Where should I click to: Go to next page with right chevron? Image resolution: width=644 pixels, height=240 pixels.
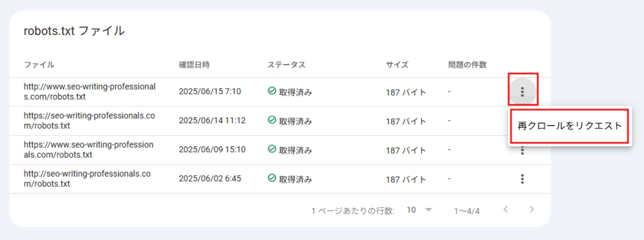click(x=532, y=210)
